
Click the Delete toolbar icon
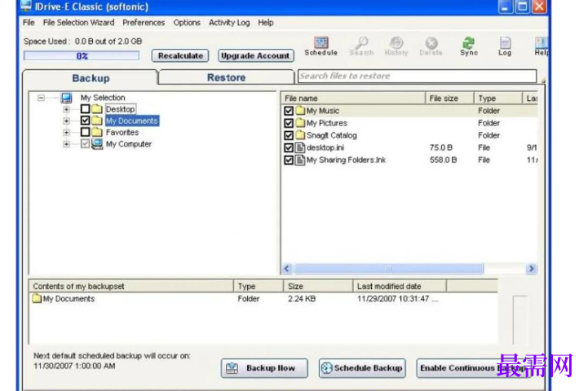(x=431, y=46)
